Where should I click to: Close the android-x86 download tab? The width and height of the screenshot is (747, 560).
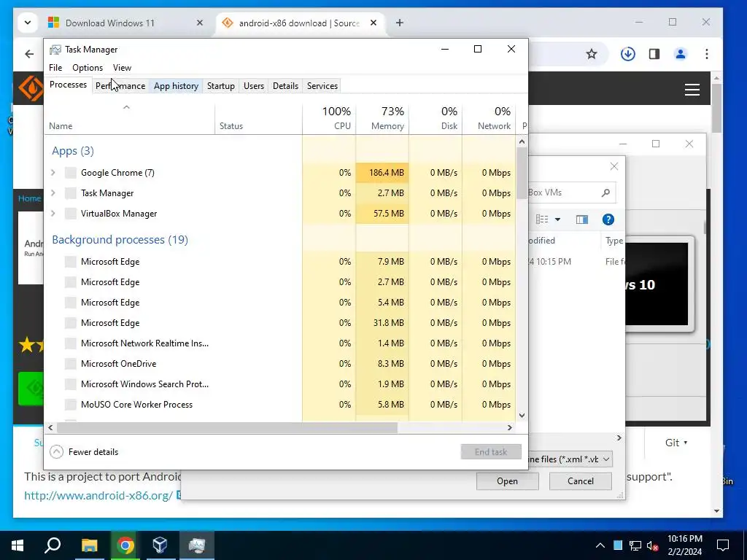point(373,23)
